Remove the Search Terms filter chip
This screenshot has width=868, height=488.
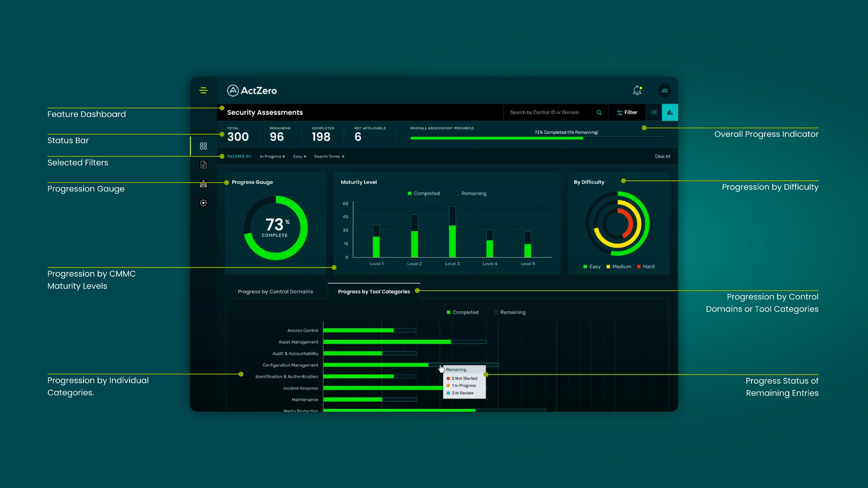(x=343, y=157)
